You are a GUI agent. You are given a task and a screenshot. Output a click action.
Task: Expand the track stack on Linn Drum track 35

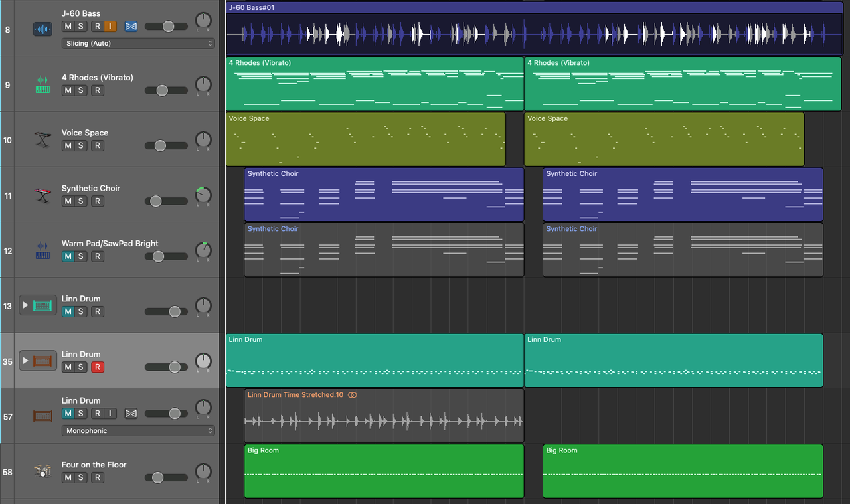pyautogui.click(x=26, y=361)
